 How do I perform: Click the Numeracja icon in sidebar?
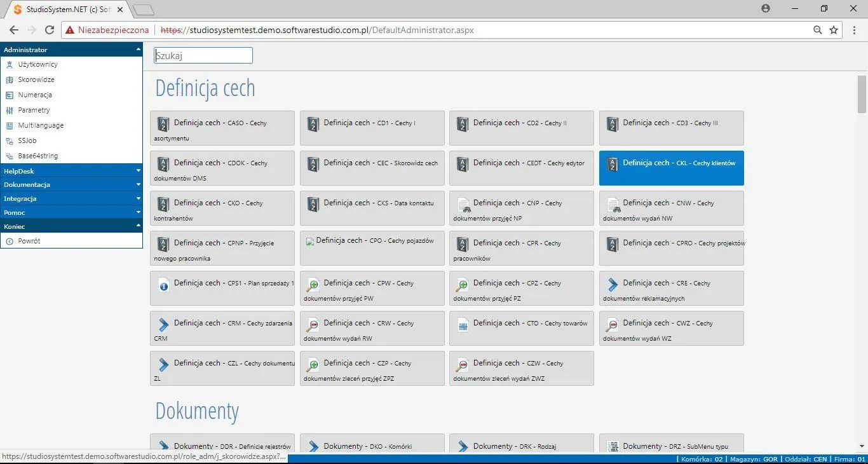10,95
